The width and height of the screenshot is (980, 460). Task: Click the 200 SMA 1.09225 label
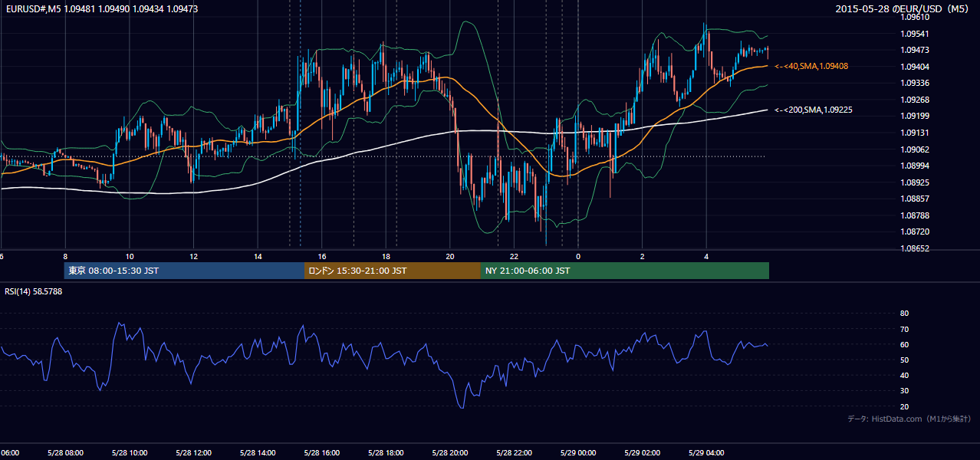click(814, 110)
